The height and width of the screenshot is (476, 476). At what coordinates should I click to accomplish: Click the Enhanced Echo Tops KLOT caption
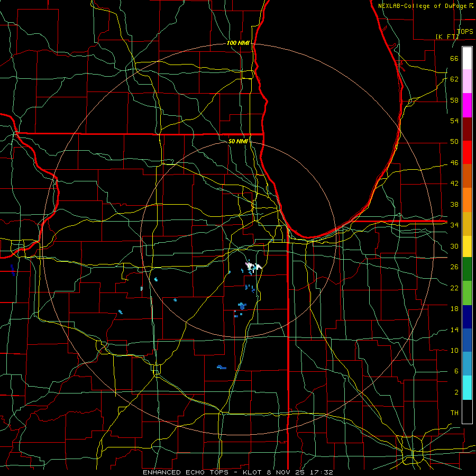point(238,472)
